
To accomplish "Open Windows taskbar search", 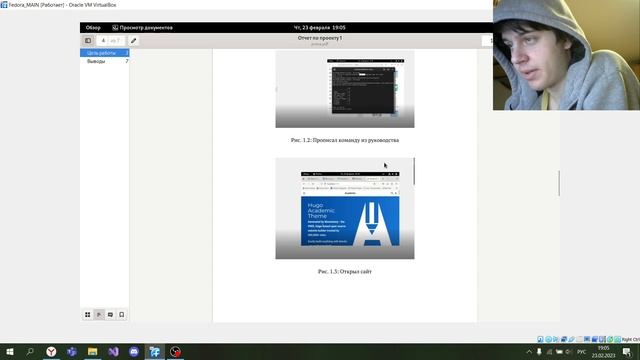I will click(x=30, y=351).
